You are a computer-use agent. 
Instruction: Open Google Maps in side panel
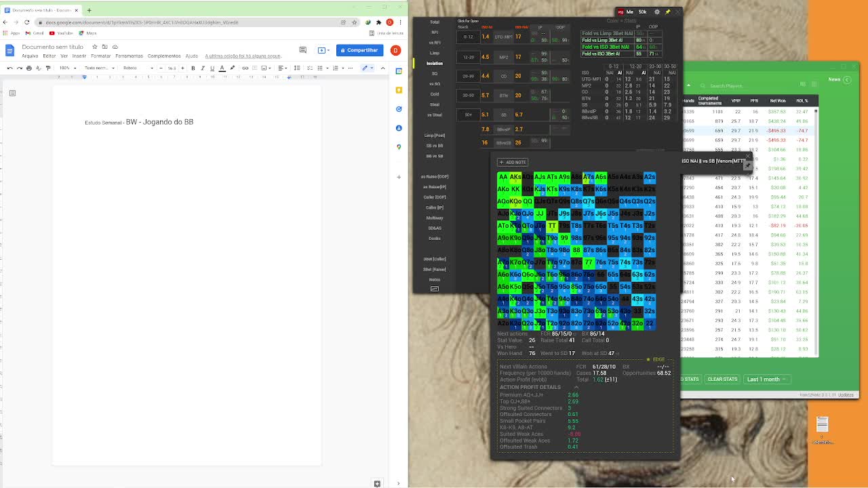(x=399, y=146)
